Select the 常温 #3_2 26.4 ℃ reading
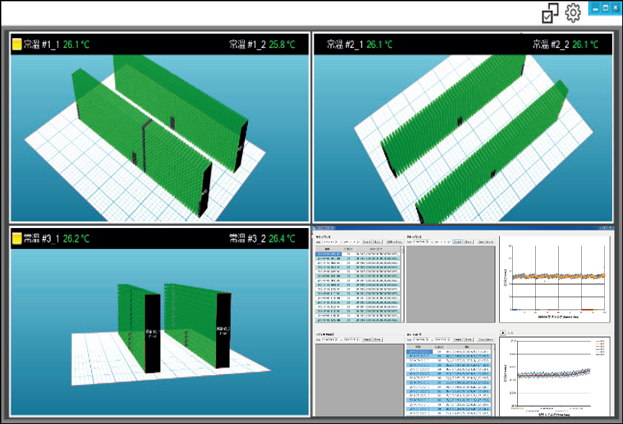 [x=262, y=238]
